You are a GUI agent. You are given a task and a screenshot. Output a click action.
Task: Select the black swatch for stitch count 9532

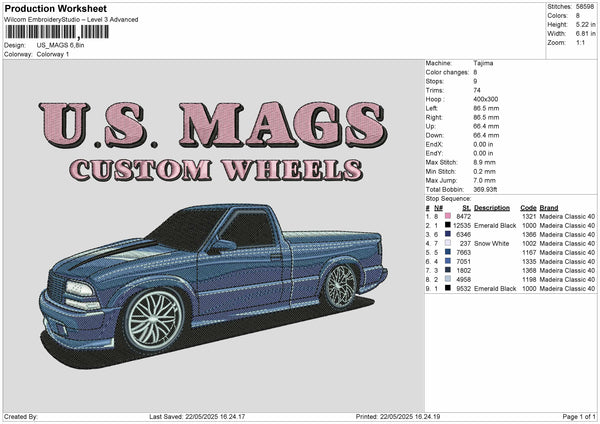tap(448, 289)
